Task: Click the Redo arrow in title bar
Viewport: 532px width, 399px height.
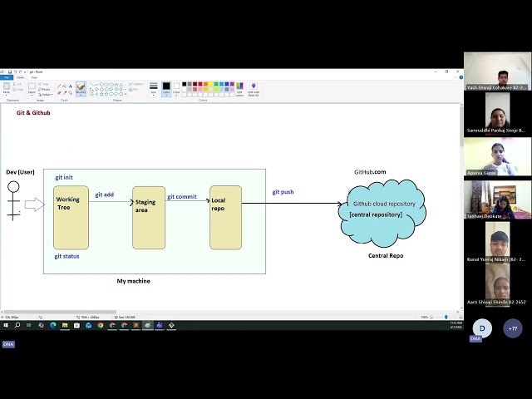Action: point(20,72)
